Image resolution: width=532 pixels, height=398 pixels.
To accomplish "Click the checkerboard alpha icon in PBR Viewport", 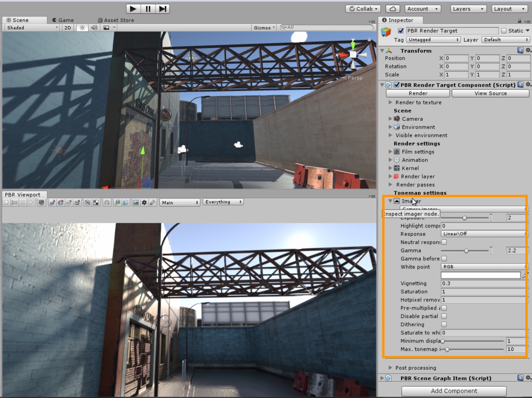I will (x=96, y=202).
